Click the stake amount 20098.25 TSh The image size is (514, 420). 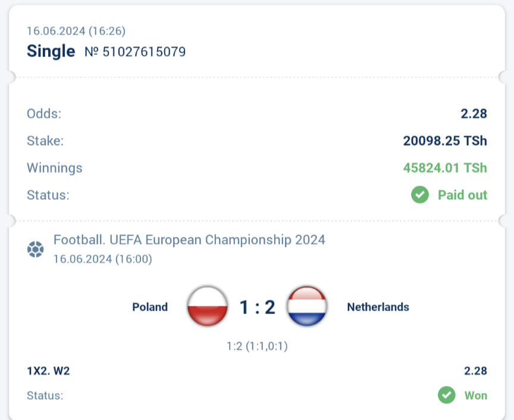click(x=445, y=140)
